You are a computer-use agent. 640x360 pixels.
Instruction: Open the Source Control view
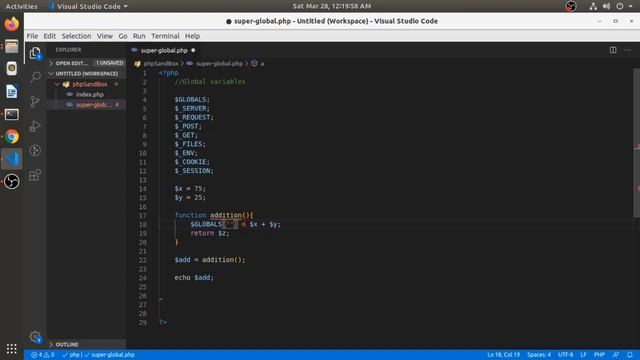coord(35,101)
